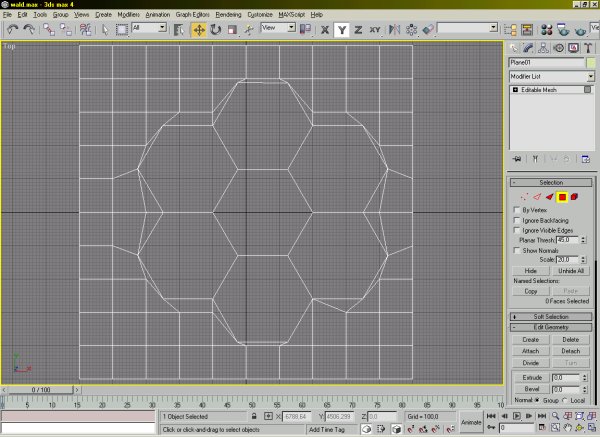Enable the Show Normals checkbox

coord(517,250)
